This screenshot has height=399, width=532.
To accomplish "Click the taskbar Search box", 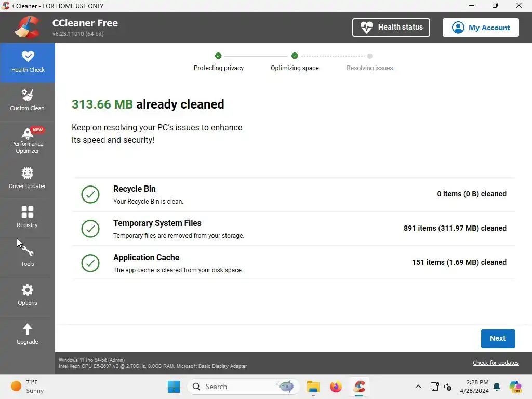I will (x=243, y=387).
